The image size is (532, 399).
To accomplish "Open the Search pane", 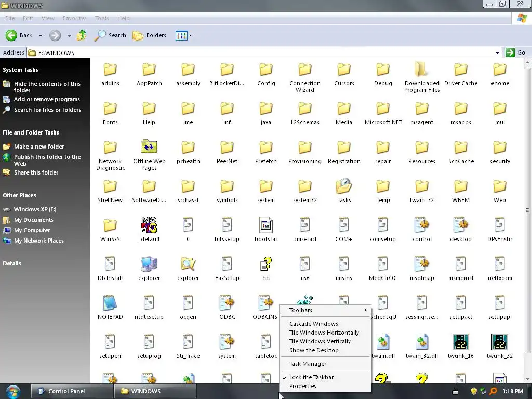I will click(110, 35).
